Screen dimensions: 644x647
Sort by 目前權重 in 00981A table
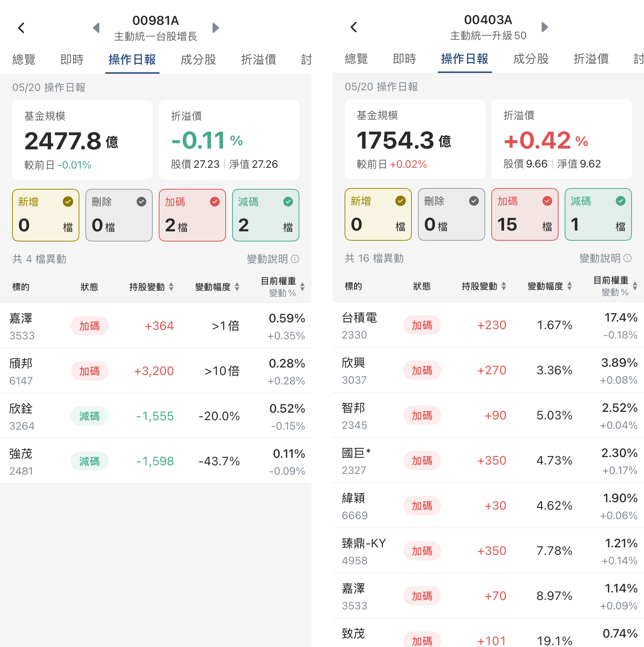click(x=283, y=287)
